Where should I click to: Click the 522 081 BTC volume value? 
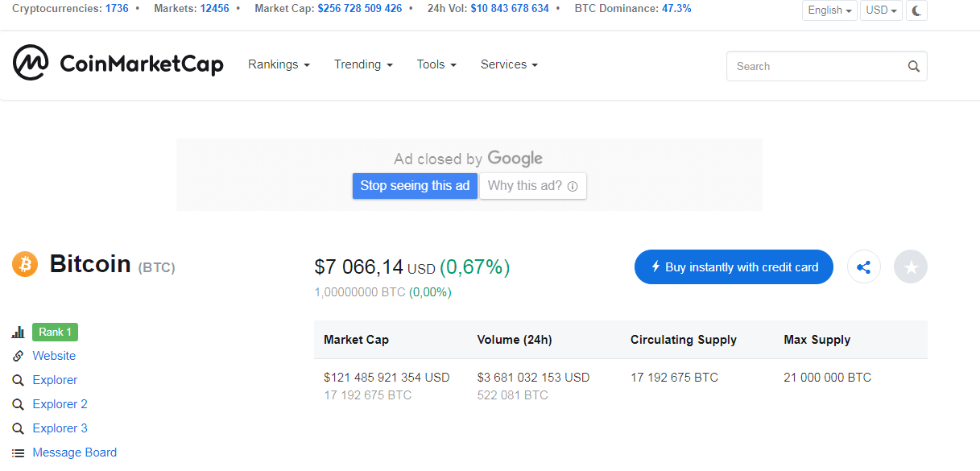point(512,395)
